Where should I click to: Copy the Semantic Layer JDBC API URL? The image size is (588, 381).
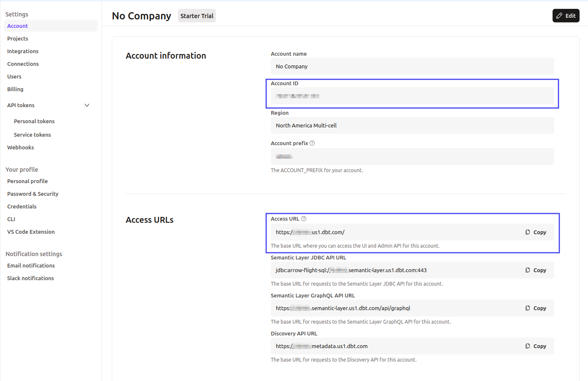tap(536, 270)
